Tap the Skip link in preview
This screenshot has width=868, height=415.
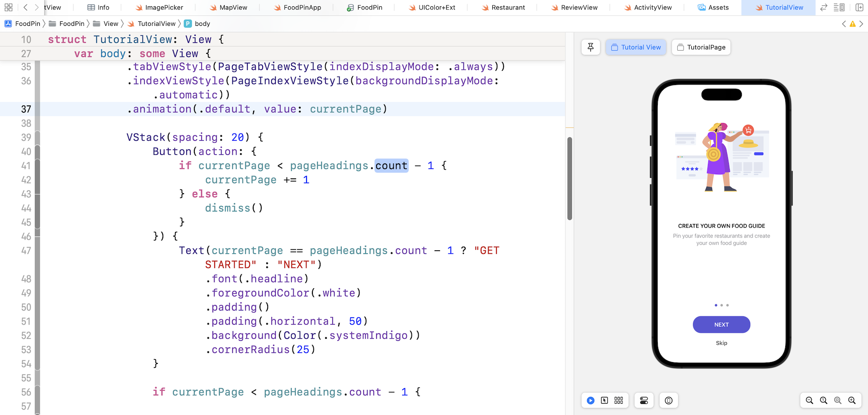[x=722, y=343]
